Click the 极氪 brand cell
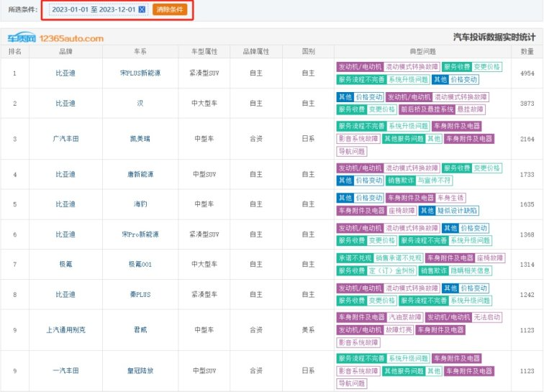This screenshot has width=544, height=392. [x=65, y=265]
